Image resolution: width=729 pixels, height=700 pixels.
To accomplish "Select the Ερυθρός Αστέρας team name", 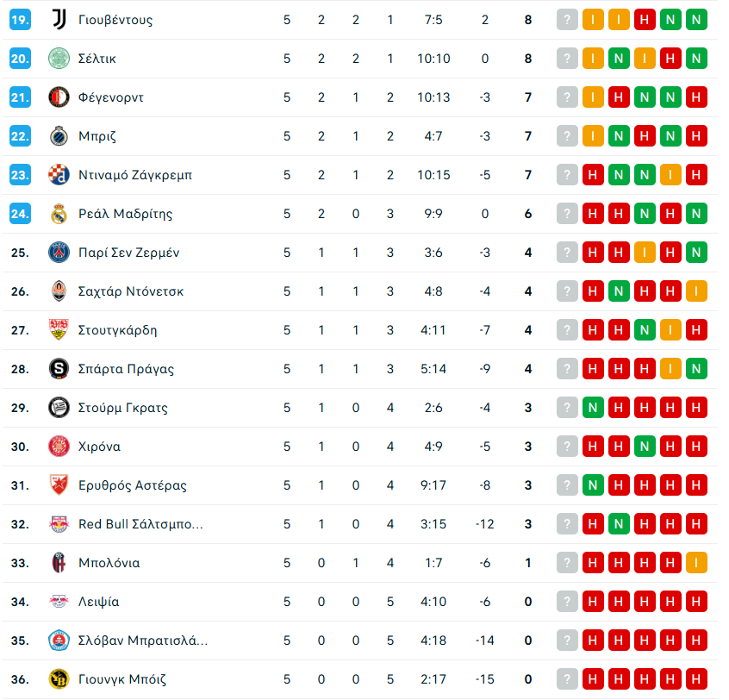I will pyautogui.click(x=132, y=485).
